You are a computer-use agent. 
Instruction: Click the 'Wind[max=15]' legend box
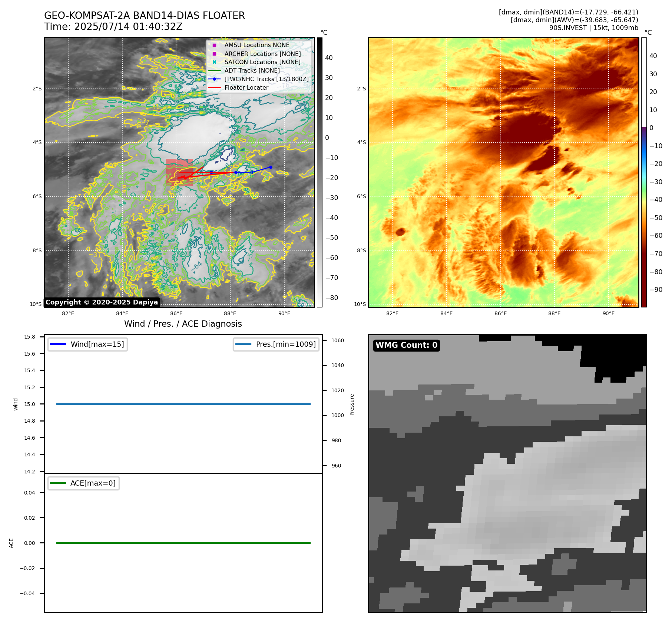87,344
